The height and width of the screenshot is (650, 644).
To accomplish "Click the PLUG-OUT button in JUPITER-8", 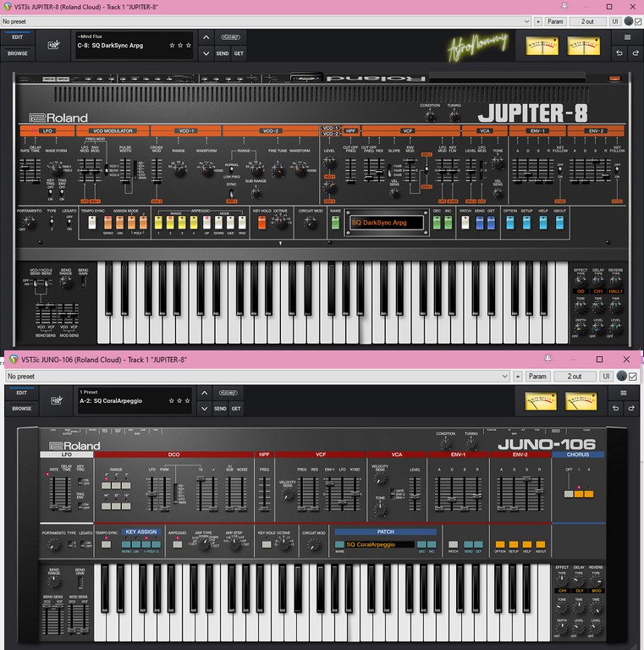I will coord(230,37).
